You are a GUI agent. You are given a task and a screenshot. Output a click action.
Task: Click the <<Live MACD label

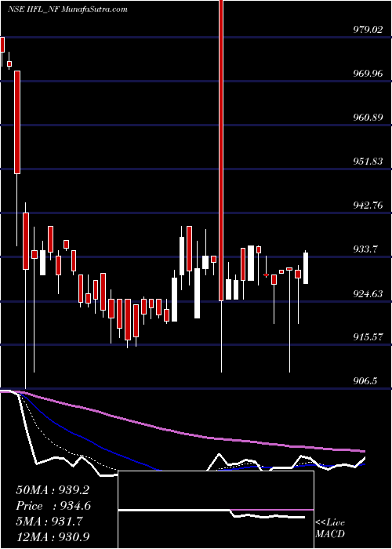point(330,529)
